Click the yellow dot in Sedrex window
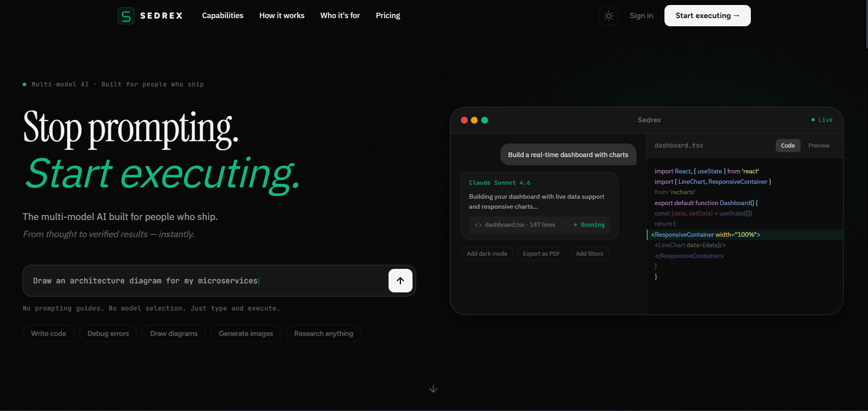This screenshot has height=411, width=868. tap(474, 120)
